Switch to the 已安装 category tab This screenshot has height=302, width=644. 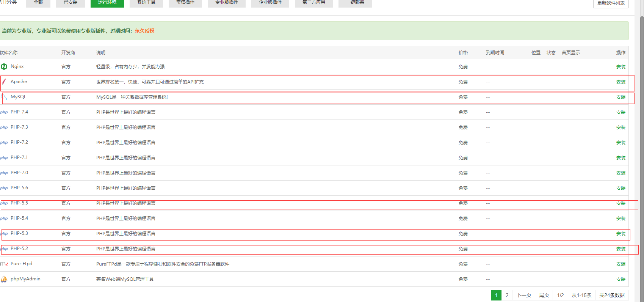point(71,3)
